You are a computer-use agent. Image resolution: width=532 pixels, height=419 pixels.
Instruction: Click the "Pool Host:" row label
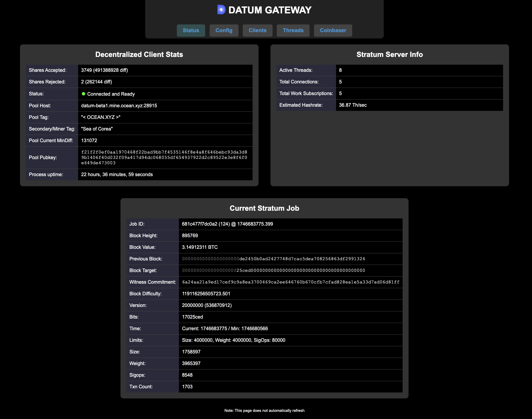(40, 106)
